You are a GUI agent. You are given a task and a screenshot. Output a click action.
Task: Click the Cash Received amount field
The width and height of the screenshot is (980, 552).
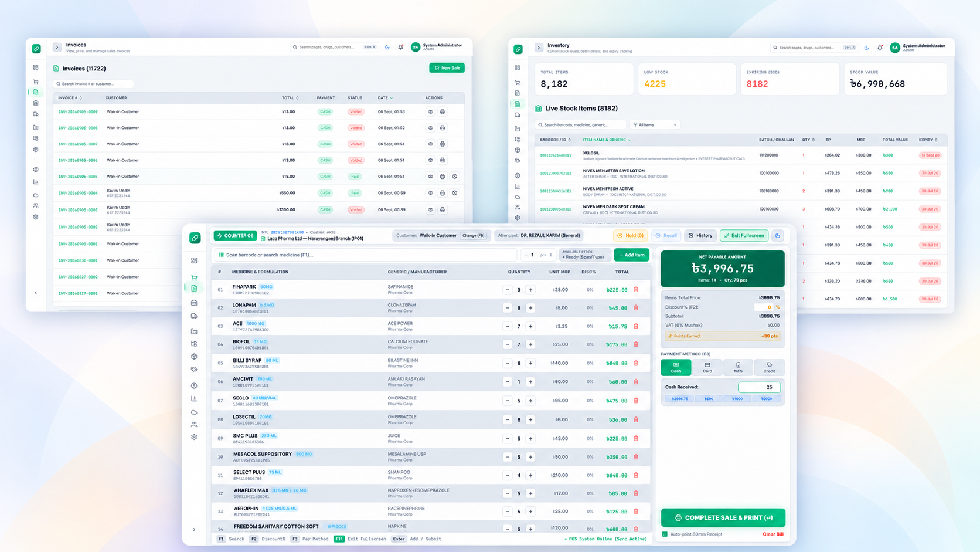[x=759, y=387]
